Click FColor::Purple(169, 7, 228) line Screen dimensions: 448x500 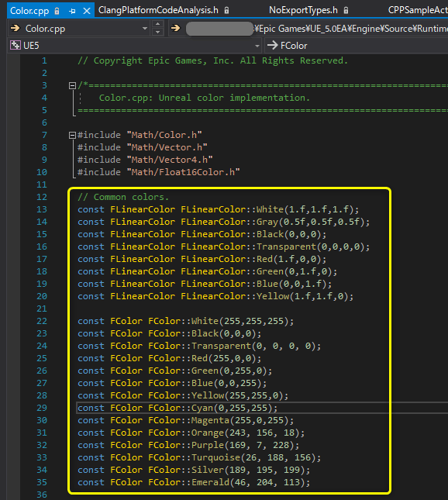click(188, 445)
